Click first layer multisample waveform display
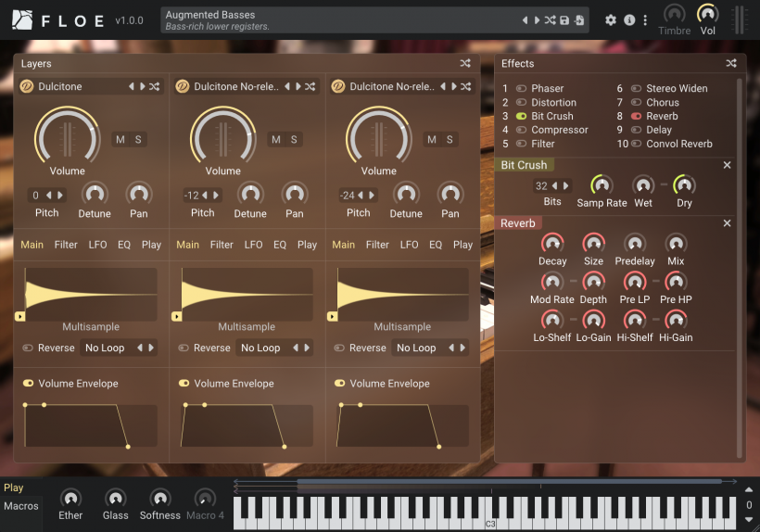Screen dimensions: 760x532 click(91, 295)
